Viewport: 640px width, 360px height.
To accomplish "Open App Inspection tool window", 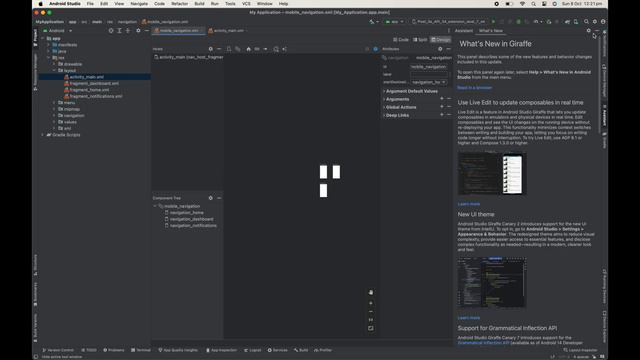I will pos(222,350).
